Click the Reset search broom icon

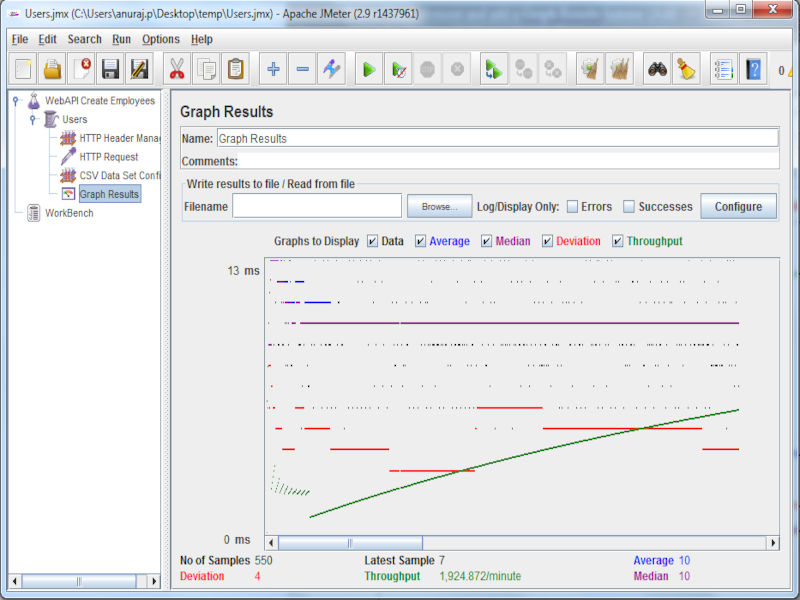point(686,68)
